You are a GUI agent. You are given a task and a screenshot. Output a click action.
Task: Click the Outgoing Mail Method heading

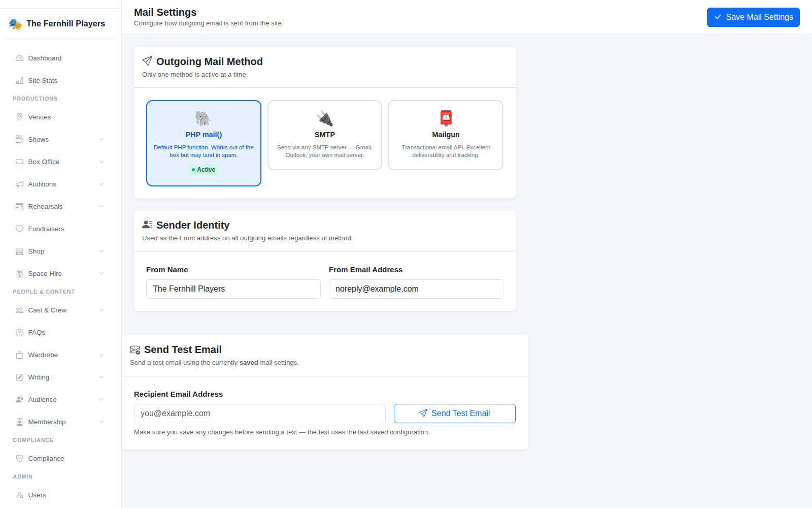coord(210,61)
